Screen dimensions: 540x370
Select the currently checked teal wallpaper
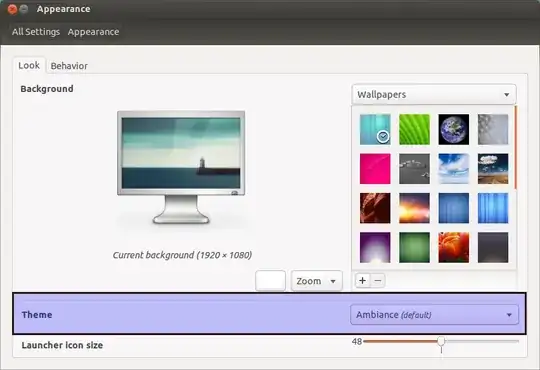375,129
